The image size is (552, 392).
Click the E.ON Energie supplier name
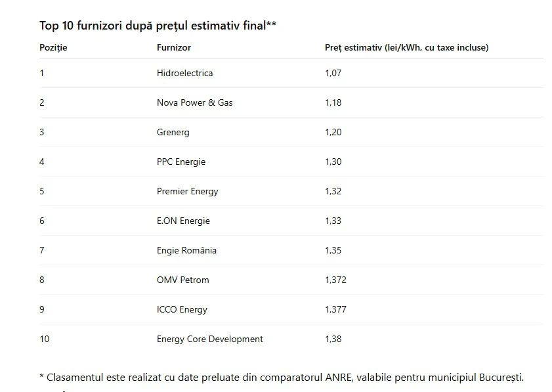[x=183, y=221]
